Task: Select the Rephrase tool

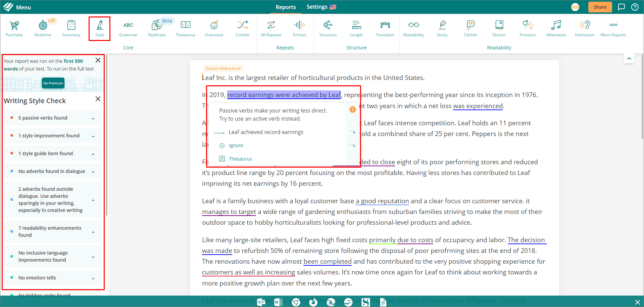Action: 157,29
